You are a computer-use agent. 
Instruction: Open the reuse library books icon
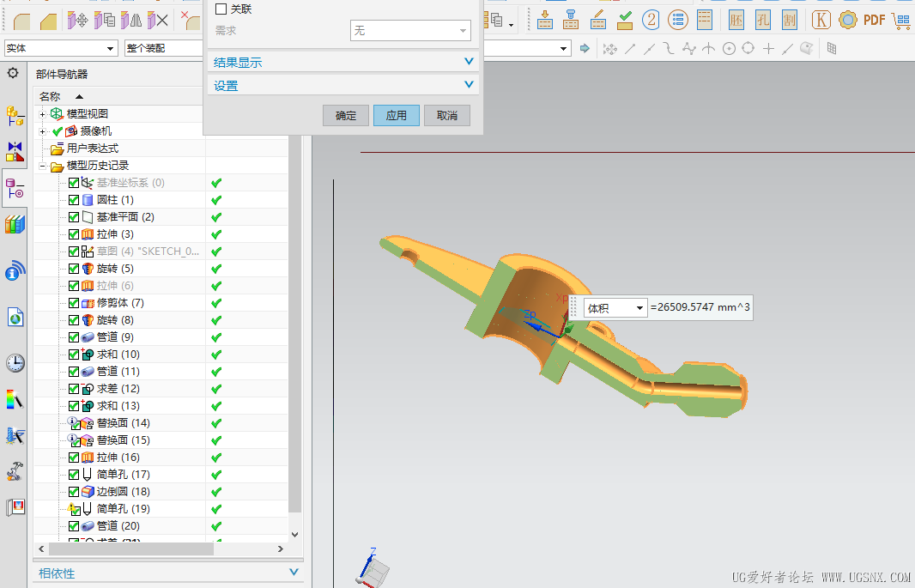(15, 224)
